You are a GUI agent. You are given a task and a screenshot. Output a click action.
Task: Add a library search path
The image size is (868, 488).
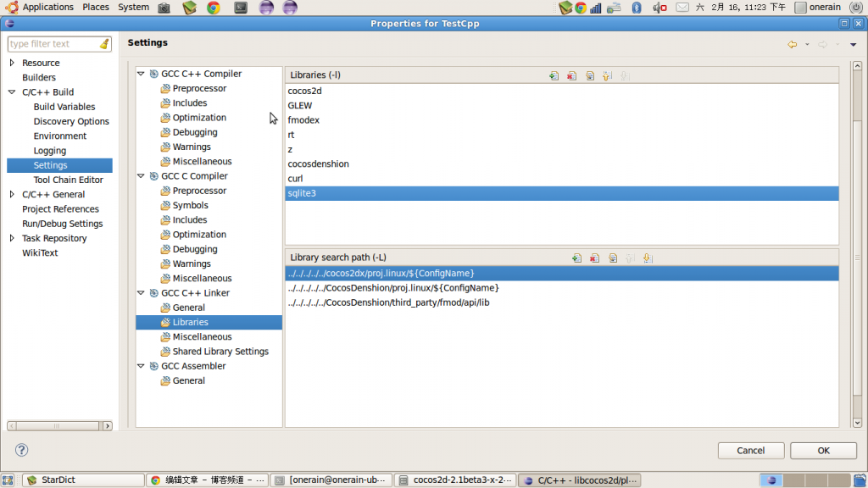coord(576,258)
